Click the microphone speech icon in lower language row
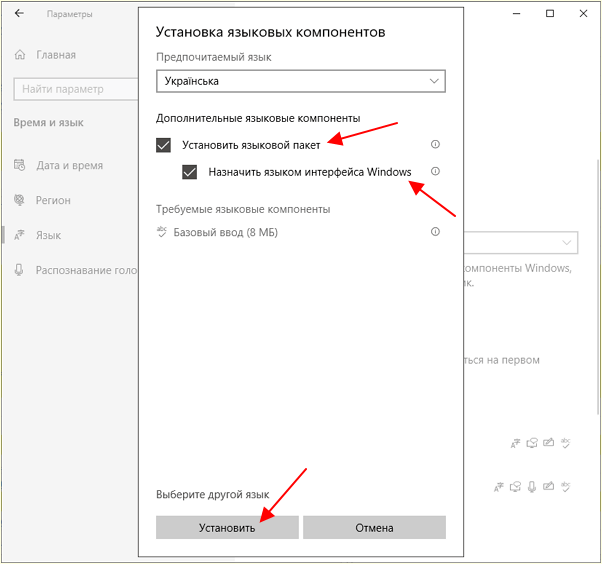Screen dimensions: 602x564 point(532,487)
